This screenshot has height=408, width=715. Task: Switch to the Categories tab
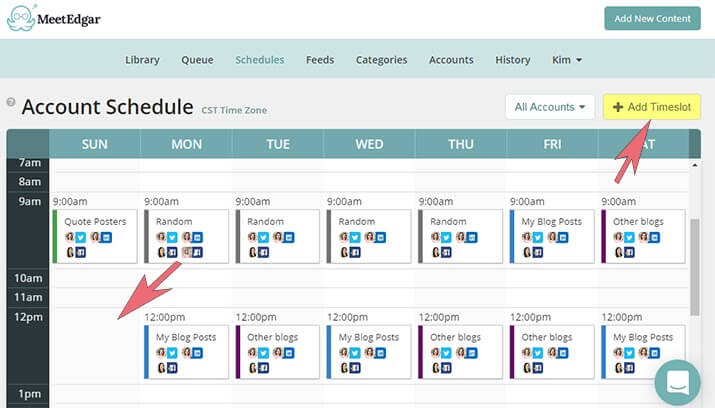tap(381, 60)
